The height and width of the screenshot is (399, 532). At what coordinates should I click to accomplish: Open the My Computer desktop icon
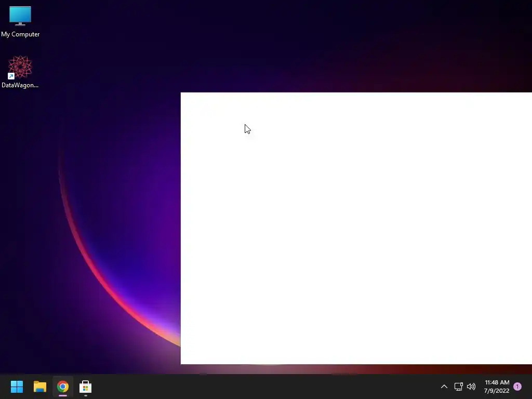click(20, 22)
